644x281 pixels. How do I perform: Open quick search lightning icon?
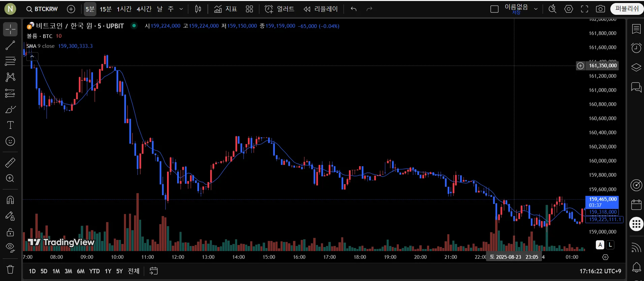pyautogui.click(x=552, y=9)
